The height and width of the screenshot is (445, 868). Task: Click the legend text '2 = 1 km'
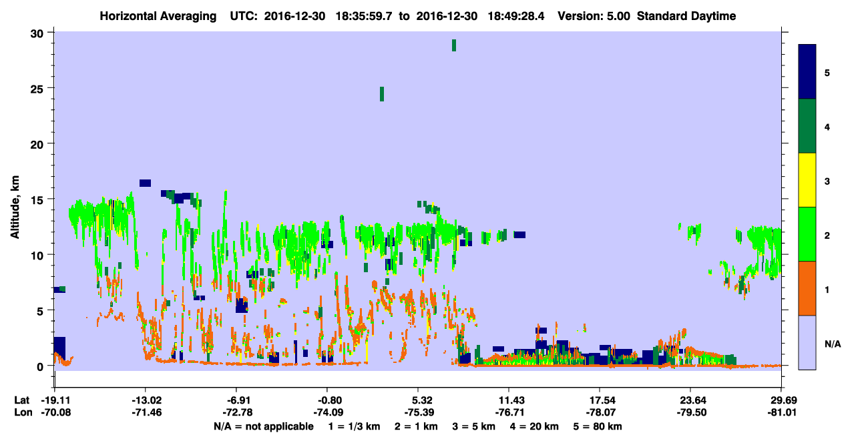pyautogui.click(x=417, y=426)
